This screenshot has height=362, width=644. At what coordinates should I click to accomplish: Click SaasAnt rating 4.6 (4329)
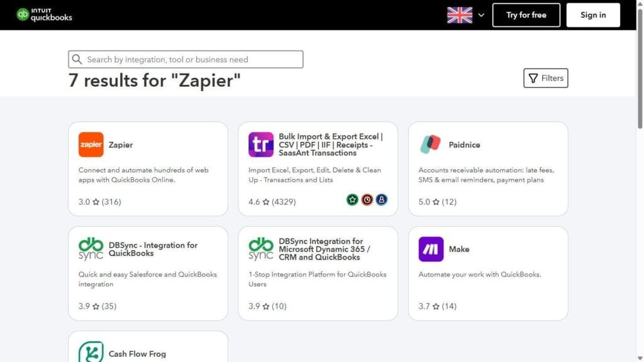272,202
